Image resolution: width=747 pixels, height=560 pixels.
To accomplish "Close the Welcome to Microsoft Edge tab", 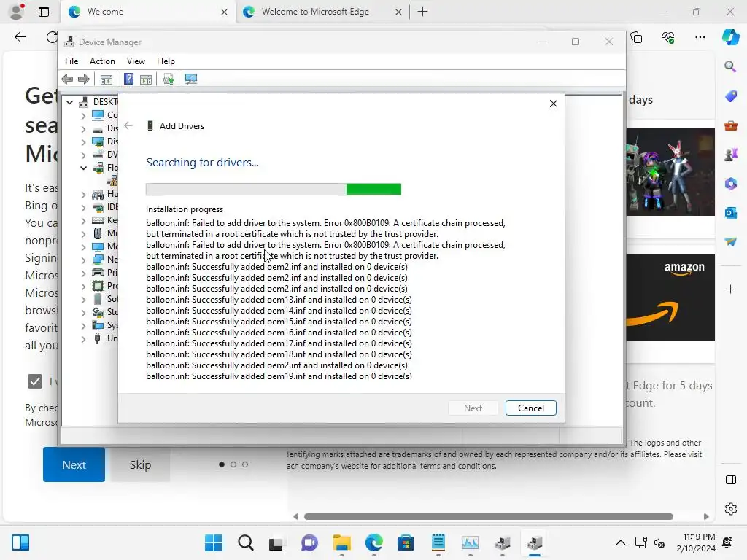I will click(398, 12).
